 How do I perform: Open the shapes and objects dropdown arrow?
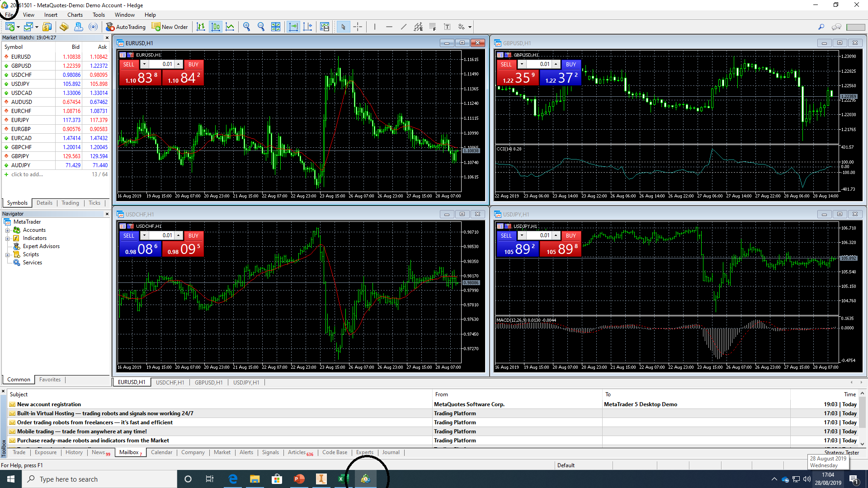click(470, 27)
